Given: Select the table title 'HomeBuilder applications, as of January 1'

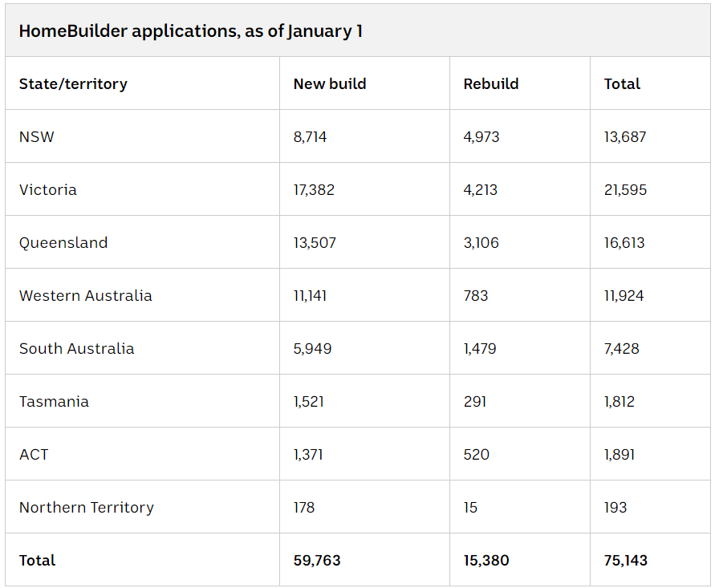Looking at the screenshot, I should tap(191, 31).
